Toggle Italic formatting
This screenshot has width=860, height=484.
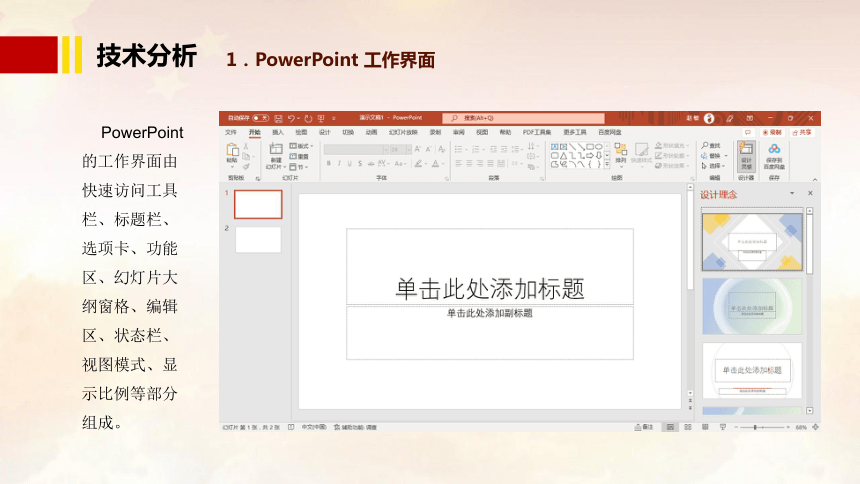339,164
